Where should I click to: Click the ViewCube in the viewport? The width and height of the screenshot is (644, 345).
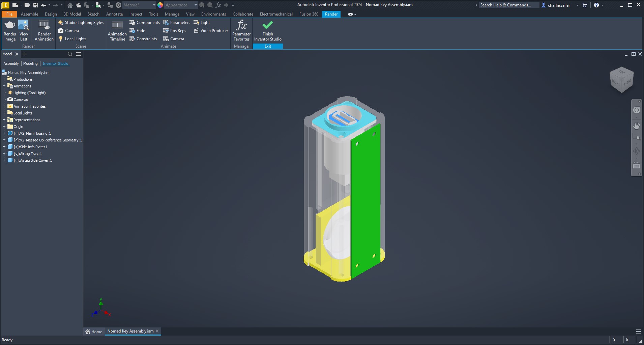[622, 79]
